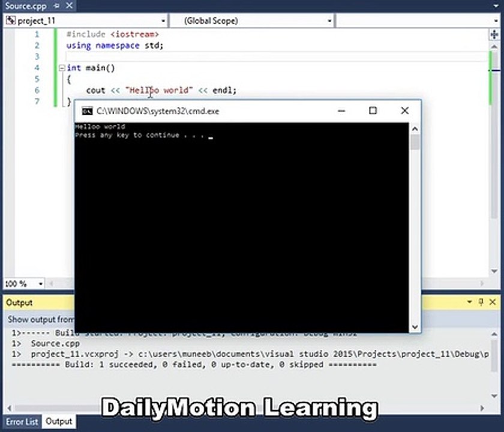Click the cmd.exe scrollbar up arrow
The image size is (504, 432).
(415, 129)
